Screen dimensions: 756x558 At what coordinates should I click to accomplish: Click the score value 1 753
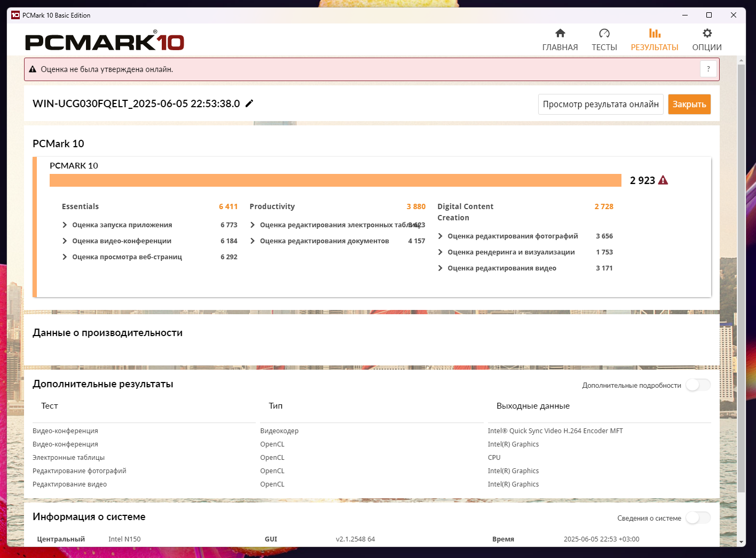(604, 252)
